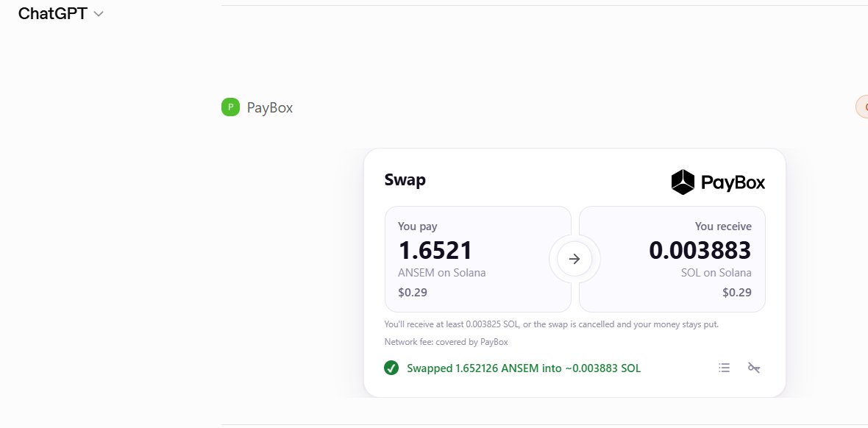This screenshot has width=868, height=428.
Task: Click the PayBox cube logo
Action: pyautogui.click(x=683, y=182)
